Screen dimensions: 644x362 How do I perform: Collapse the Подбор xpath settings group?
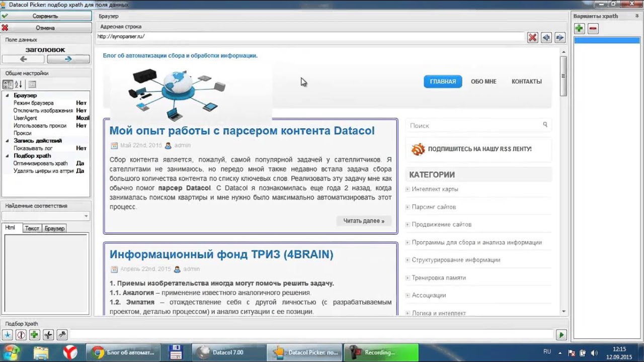point(7,156)
